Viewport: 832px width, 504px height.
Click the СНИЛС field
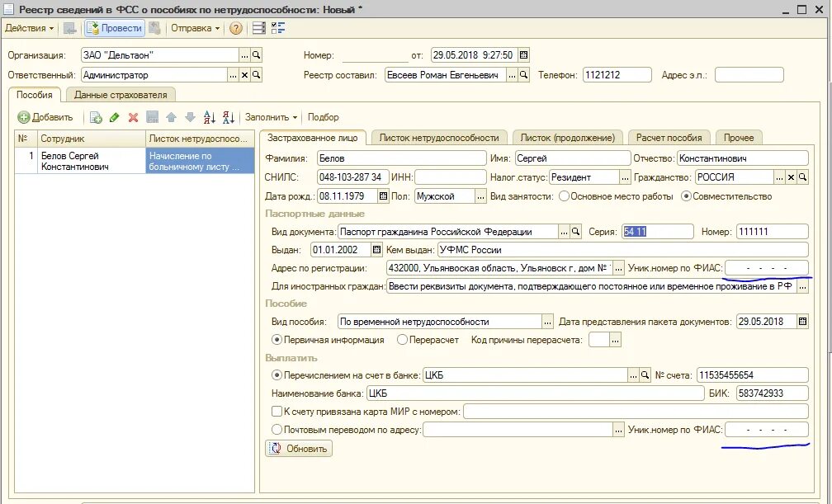click(353, 177)
